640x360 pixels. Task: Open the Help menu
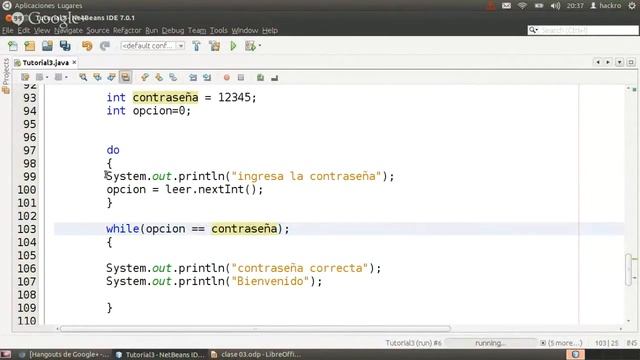[x=270, y=30]
